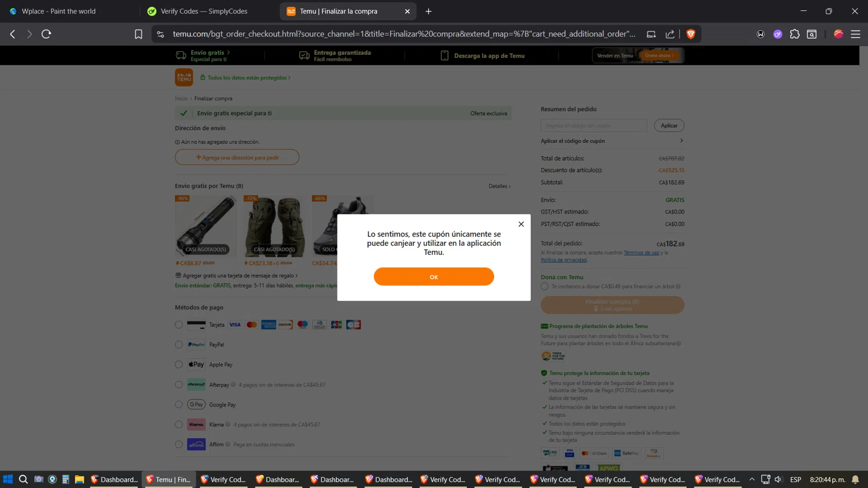868x488 pixels.
Task: Open Envío gratis special offer banner
Action: 203,56
